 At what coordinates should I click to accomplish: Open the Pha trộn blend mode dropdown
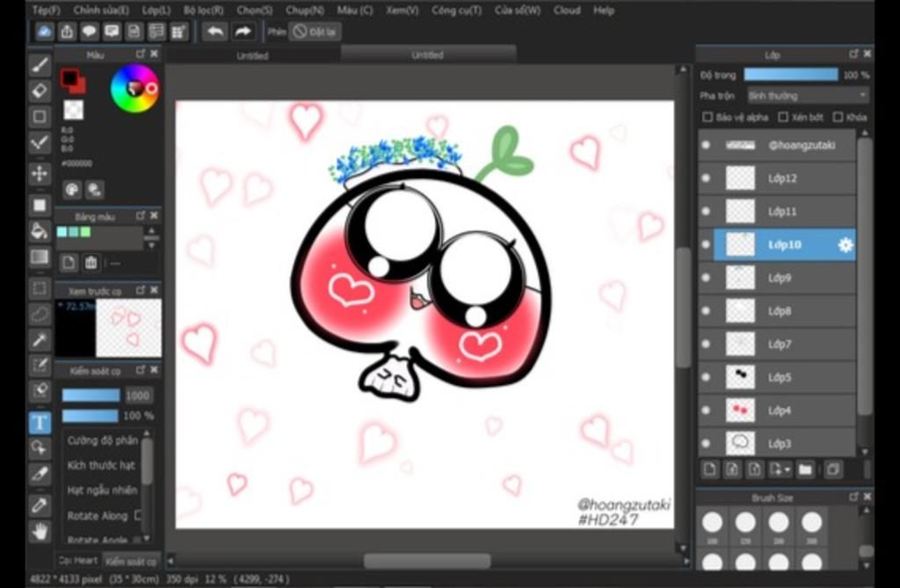click(808, 95)
